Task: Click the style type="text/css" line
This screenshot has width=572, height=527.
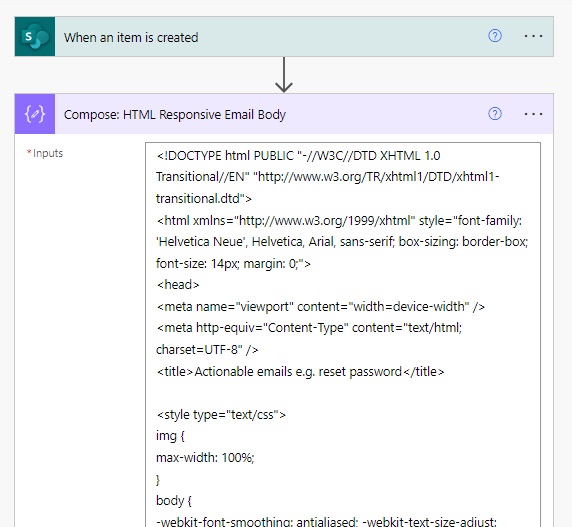Action: click(221, 415)
